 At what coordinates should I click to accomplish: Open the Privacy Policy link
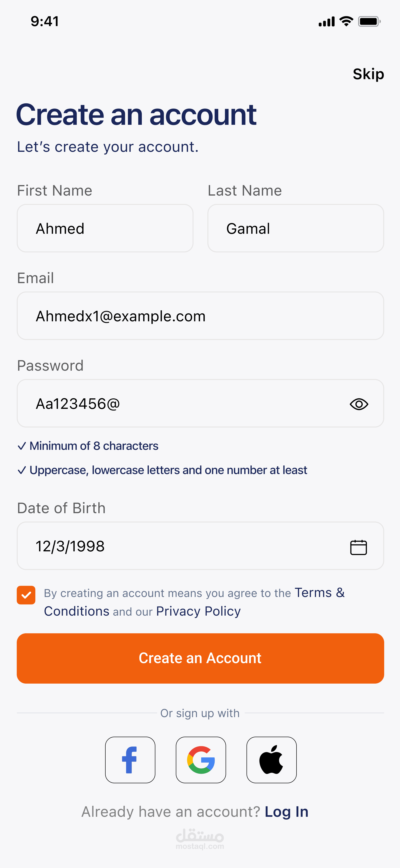[198, 611]
